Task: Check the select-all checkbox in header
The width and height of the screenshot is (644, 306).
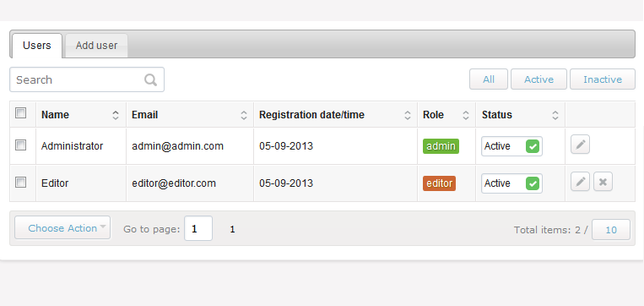Action: (x=20, y=112)
